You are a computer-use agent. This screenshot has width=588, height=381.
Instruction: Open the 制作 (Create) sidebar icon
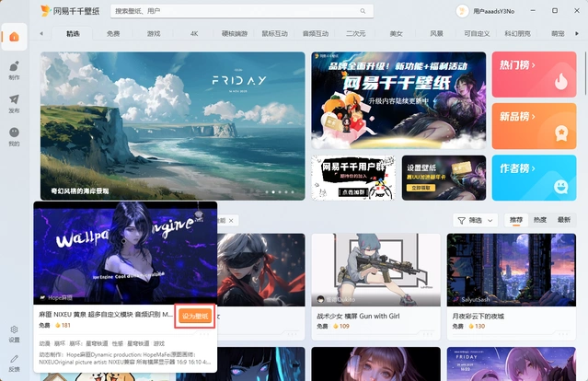pos(14,71)
